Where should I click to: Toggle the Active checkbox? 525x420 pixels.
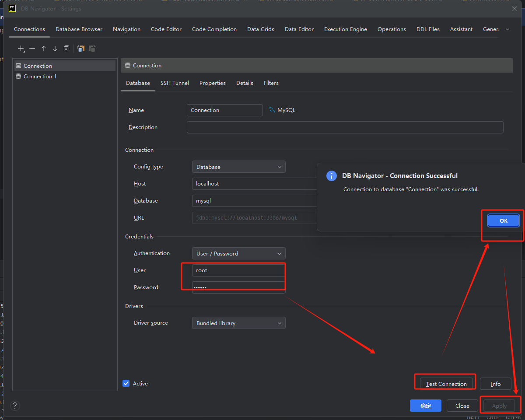pos(126,383)
